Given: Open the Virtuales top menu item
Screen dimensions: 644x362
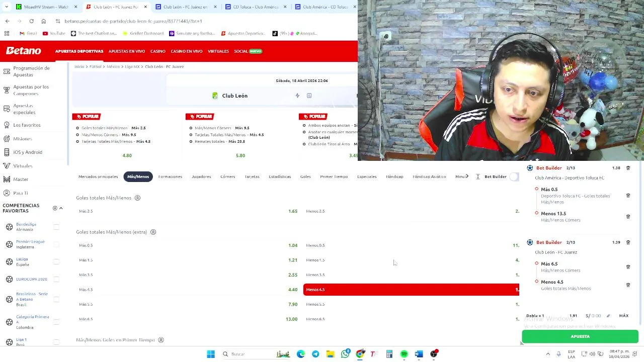Looking at the screenshot, I should pyautogui.click(x=218, y=51).
